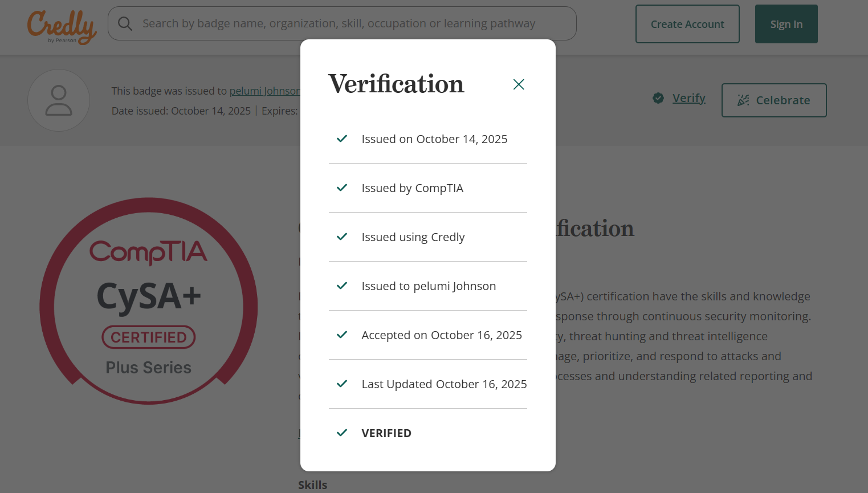Click the party popper icon inside Celebrate
The height and width of the screenshot is (493, 868).
pyautogui.click(x=743, y=100)
